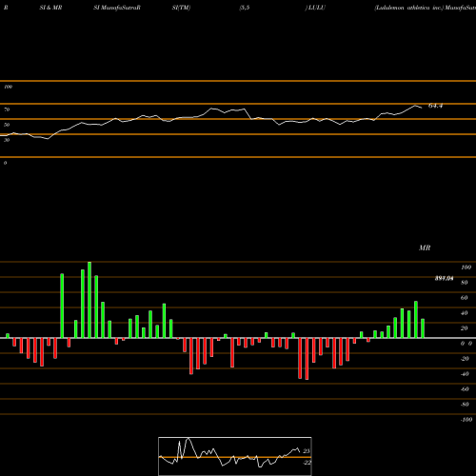This screenshot has width=476, height=476.
Task: Click the RSI axis label 50
Action: click(7, 125)
